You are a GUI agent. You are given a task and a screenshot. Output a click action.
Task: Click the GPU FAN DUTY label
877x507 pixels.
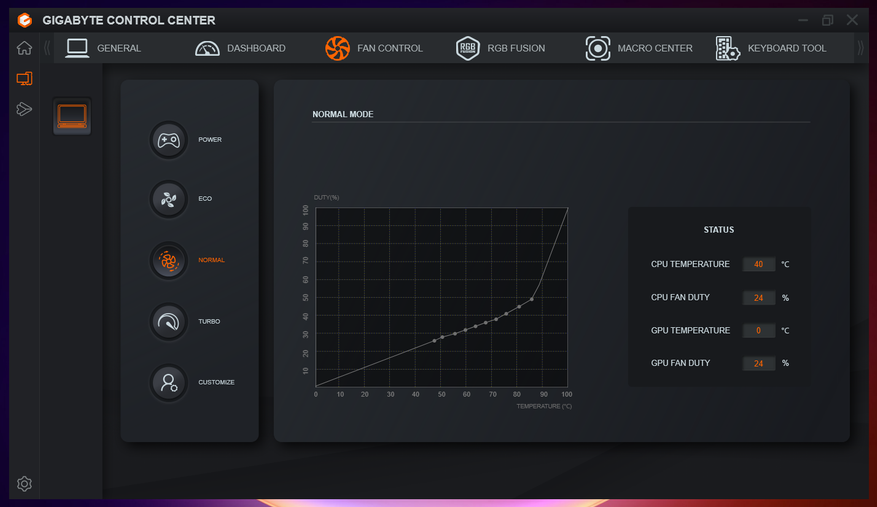coord(681,363)
